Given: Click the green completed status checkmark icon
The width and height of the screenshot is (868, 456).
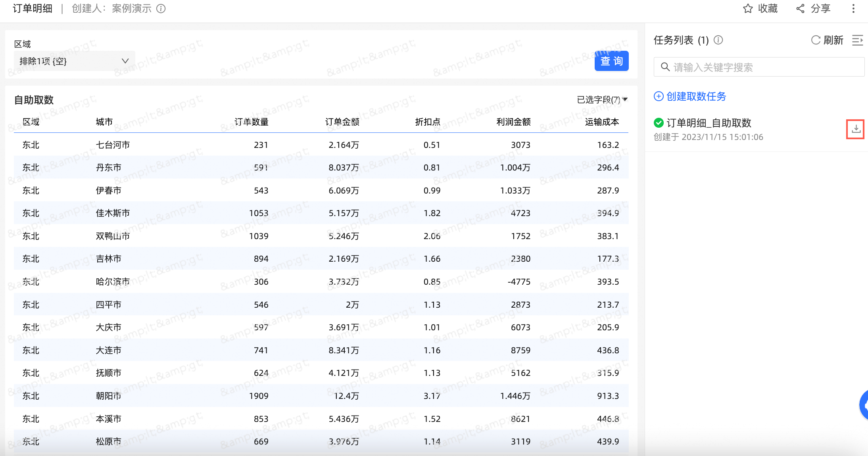Looking at the screenshot, I should (x=659, y=123).
